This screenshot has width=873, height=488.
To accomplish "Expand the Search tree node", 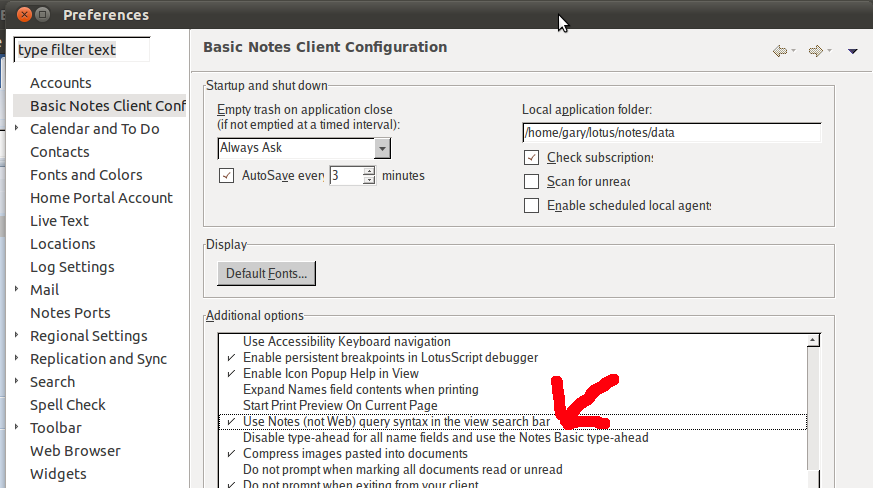I will 16,381.
